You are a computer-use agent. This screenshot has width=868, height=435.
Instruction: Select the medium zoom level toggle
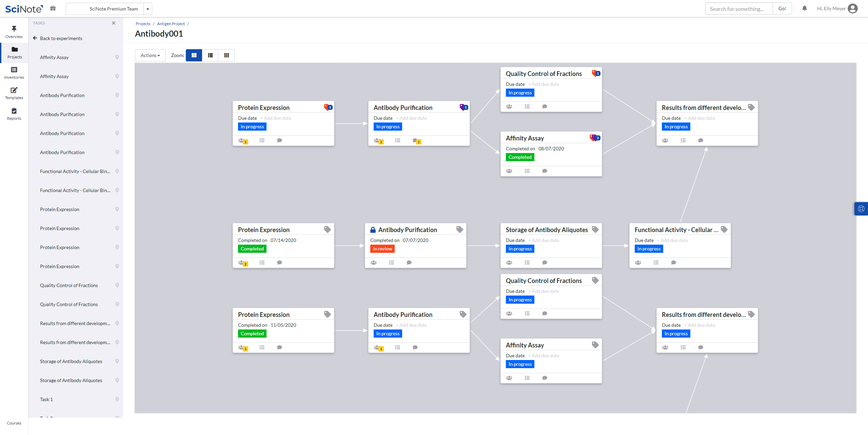210,55
